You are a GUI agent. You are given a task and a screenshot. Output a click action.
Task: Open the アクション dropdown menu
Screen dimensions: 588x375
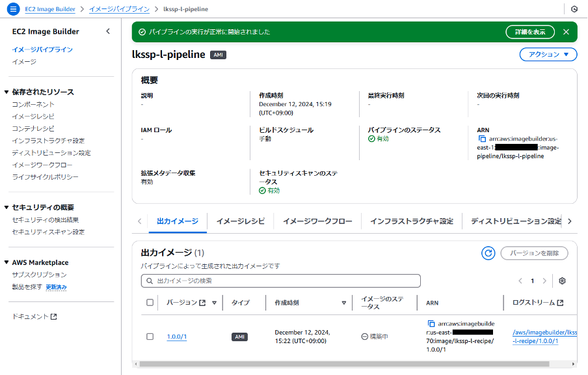[548, 55]
